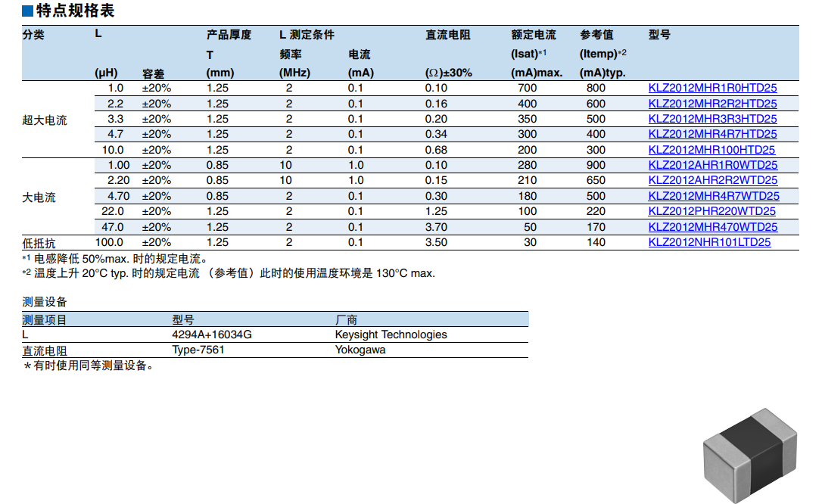
Task: Select the 超大电流 category label
Action: click(x=44, y=120)
